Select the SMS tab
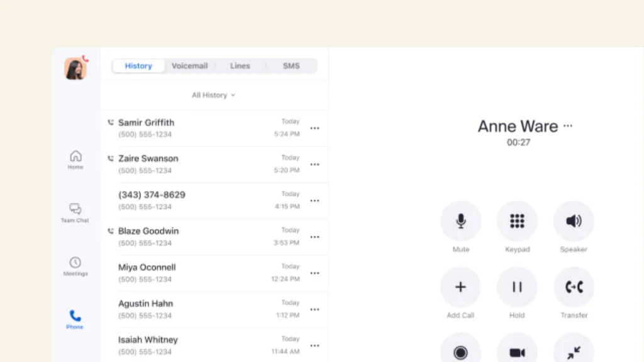 coord(291,66)
